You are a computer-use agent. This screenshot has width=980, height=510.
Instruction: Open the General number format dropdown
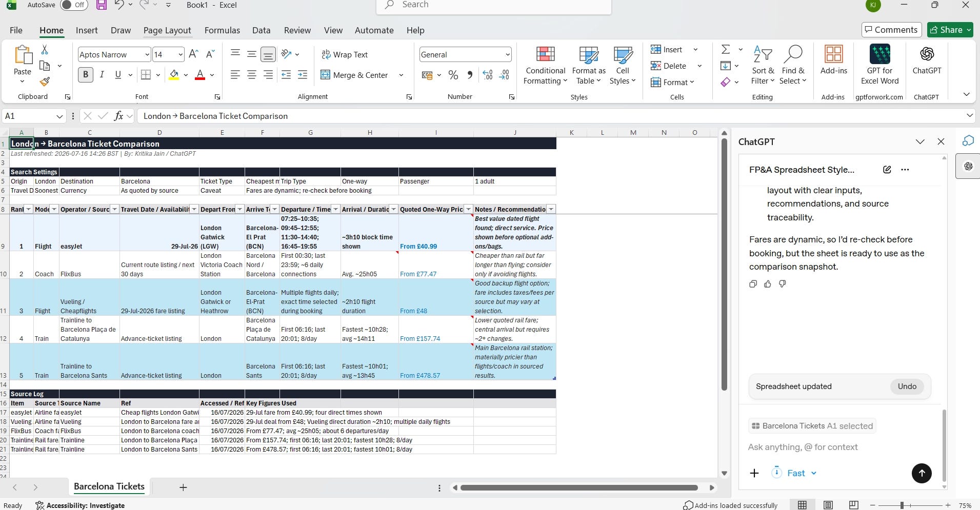tap(508, 54)
